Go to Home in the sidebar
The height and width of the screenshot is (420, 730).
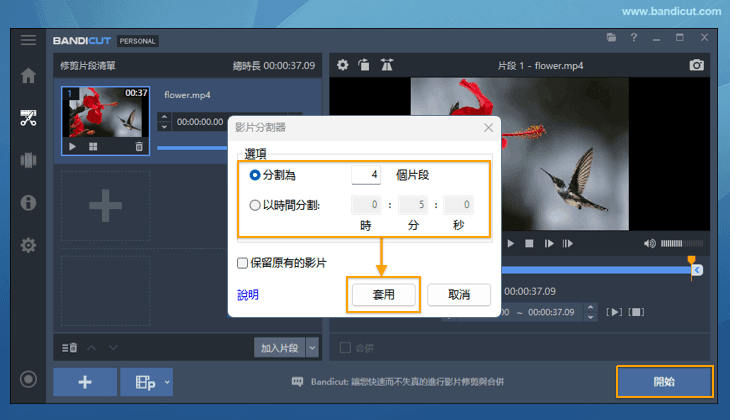point(28,76)
